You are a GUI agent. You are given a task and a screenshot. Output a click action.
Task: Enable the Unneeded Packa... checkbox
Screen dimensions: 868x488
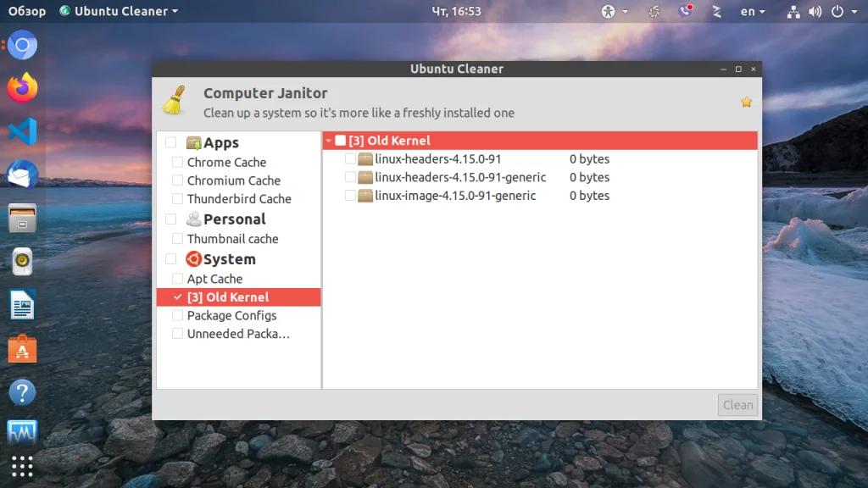pos(177,334)
